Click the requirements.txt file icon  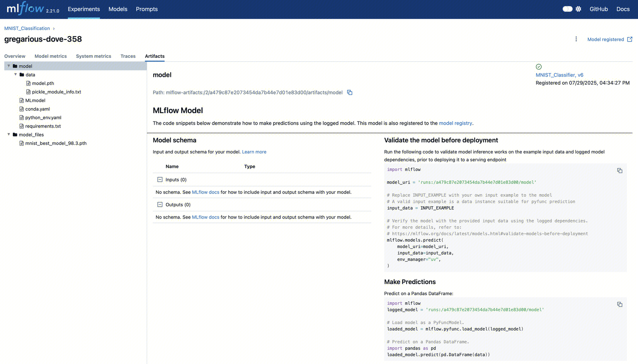[22, 126]
